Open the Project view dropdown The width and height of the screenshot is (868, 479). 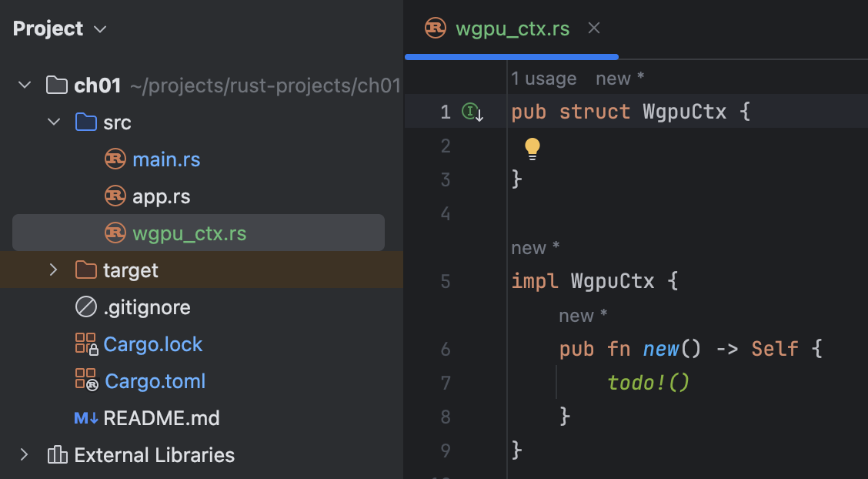60,28
